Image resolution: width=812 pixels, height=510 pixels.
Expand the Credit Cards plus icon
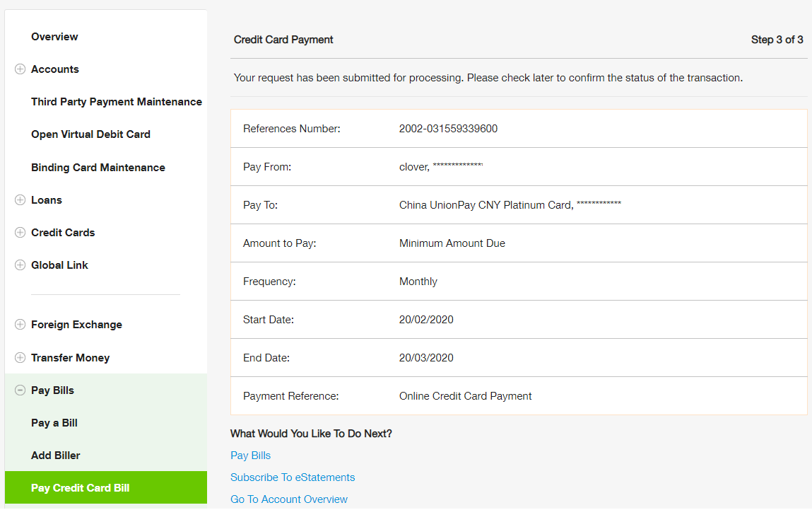(20, 232)
